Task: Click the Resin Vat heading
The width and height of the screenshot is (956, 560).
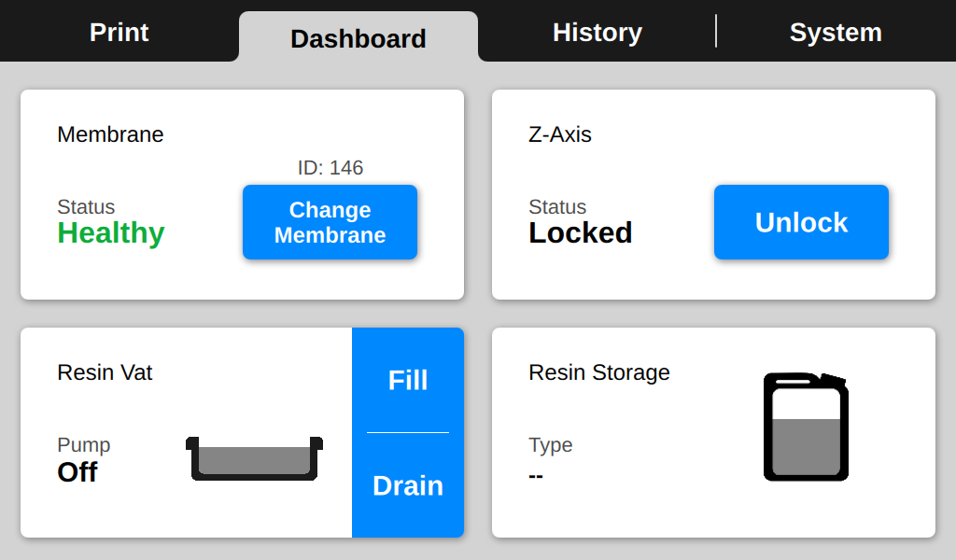Action: click(x=105, y=372)
